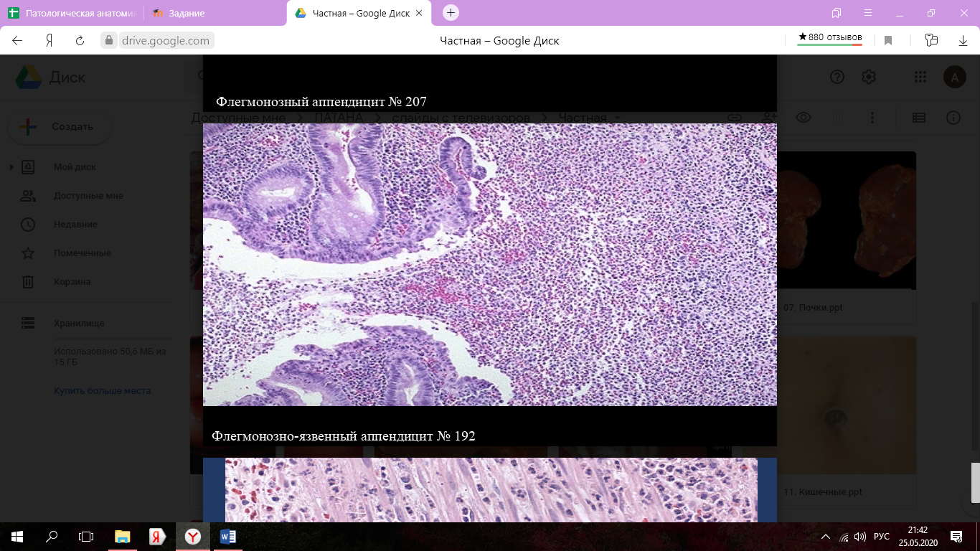Open the Yandex home Я button
Screen dimensions: 980x551
50,41
